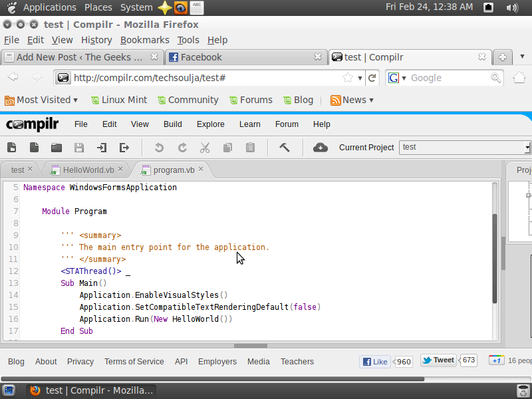Open Compilr File menu
Screen dimensions: 532x399
point(80,124)
